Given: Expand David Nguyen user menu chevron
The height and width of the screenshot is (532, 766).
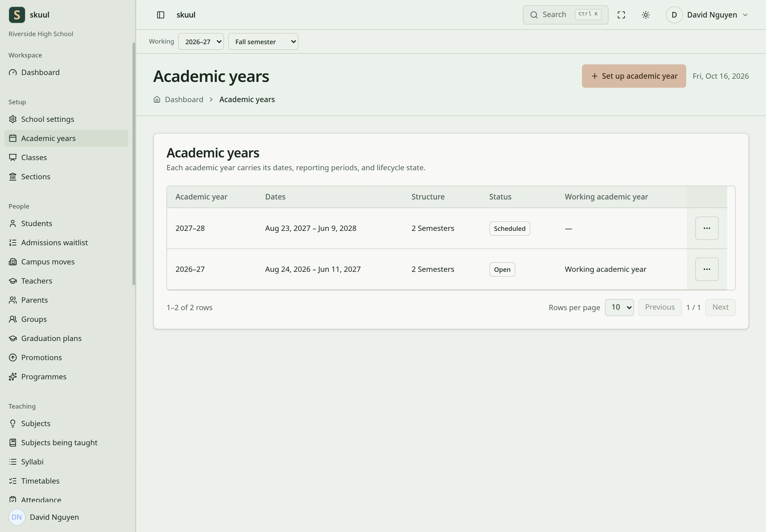Looking at the screenshot, I should pos(745,15).
